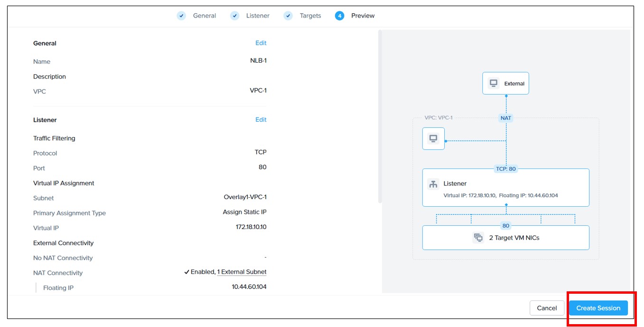This screenshot has height=327, width=644.
Task: Click the Listener step checkmark icon
Action: coord(234,16)
